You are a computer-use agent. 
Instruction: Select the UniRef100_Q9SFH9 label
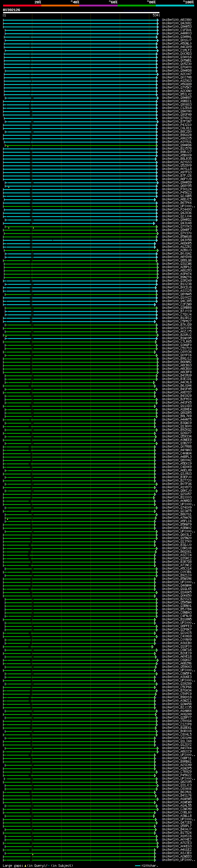176,115
